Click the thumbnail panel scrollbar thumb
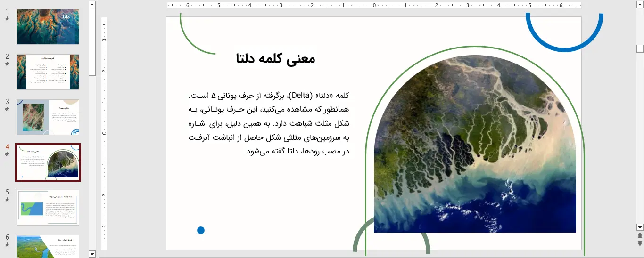Image resolution: width=644 pixels, height=258 pixels. [x=92, y=42]
